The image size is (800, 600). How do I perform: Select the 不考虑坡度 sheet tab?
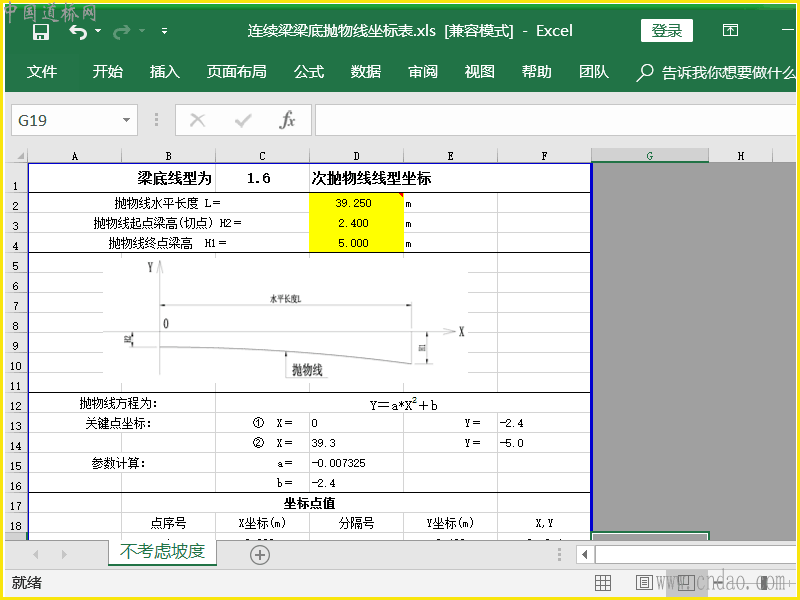tap(162, 552)
